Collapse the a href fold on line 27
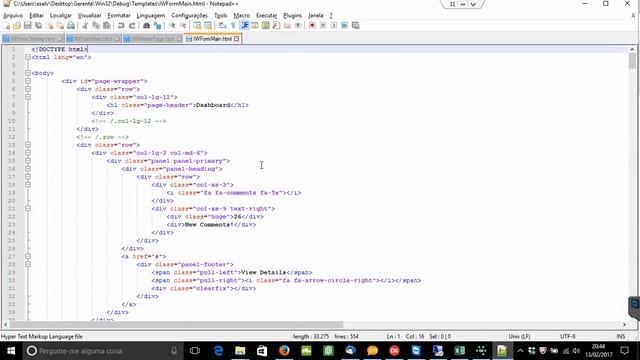 click(x=28, y=256)
